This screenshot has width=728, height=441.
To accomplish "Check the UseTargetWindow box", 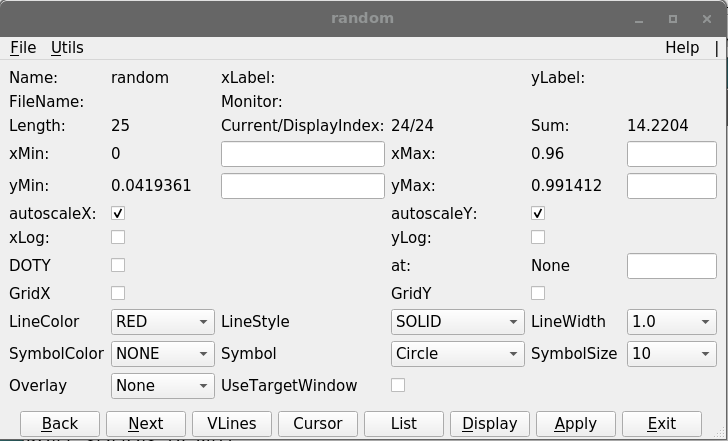I will tap(398, 385).
